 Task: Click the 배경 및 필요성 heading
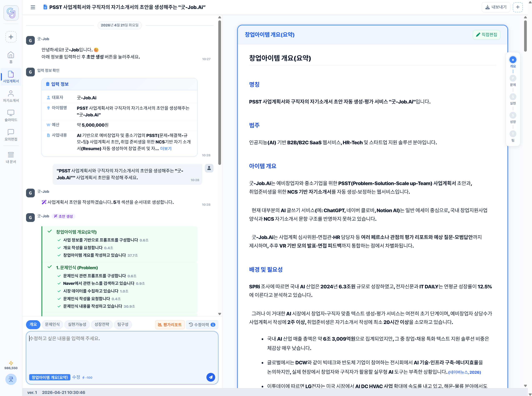click(x=266, y=269)
